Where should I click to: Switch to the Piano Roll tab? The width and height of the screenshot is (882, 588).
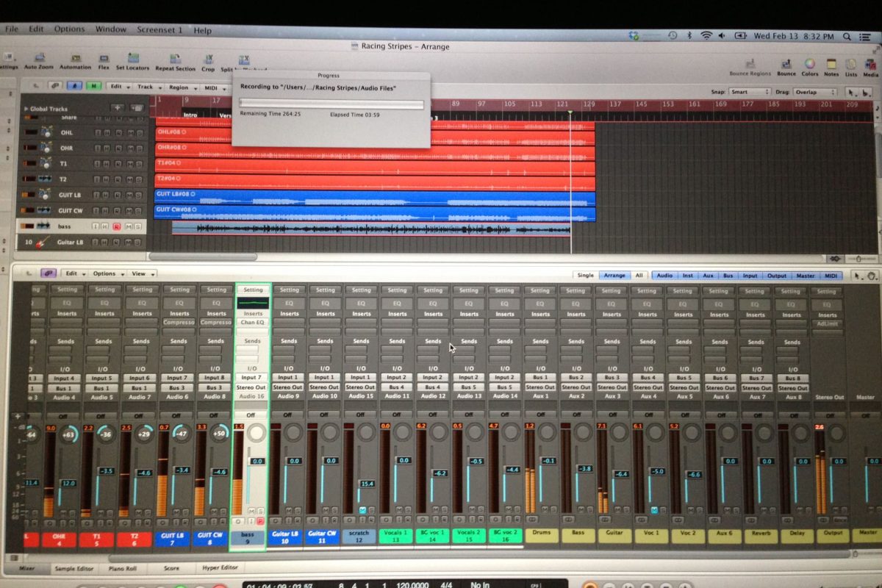(x=123, y=569)
